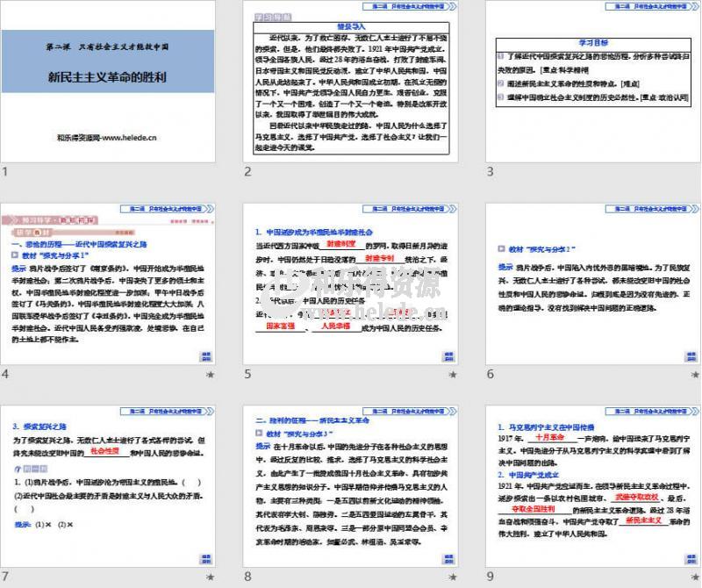
Task: Select slide 5 thumbnail with the watermark
Action: tap(350, 284)
